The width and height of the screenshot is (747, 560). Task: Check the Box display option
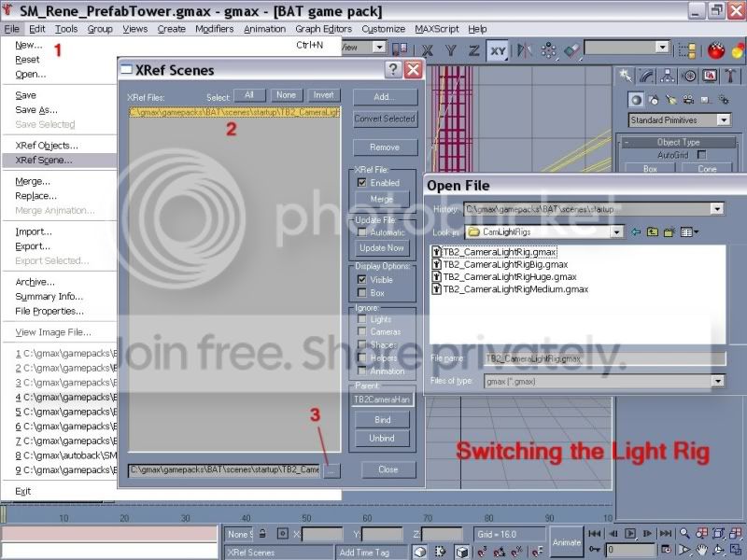pos(362,293)
